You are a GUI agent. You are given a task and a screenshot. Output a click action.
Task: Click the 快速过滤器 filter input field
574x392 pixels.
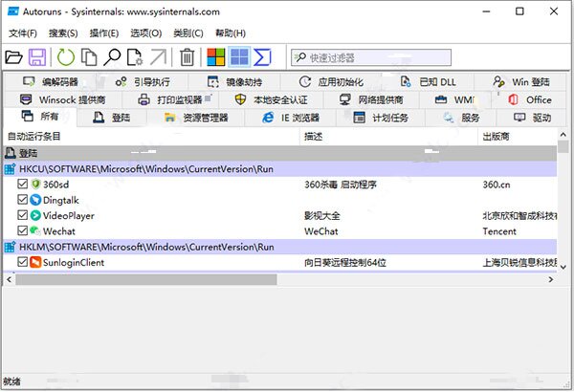point(371,57)
